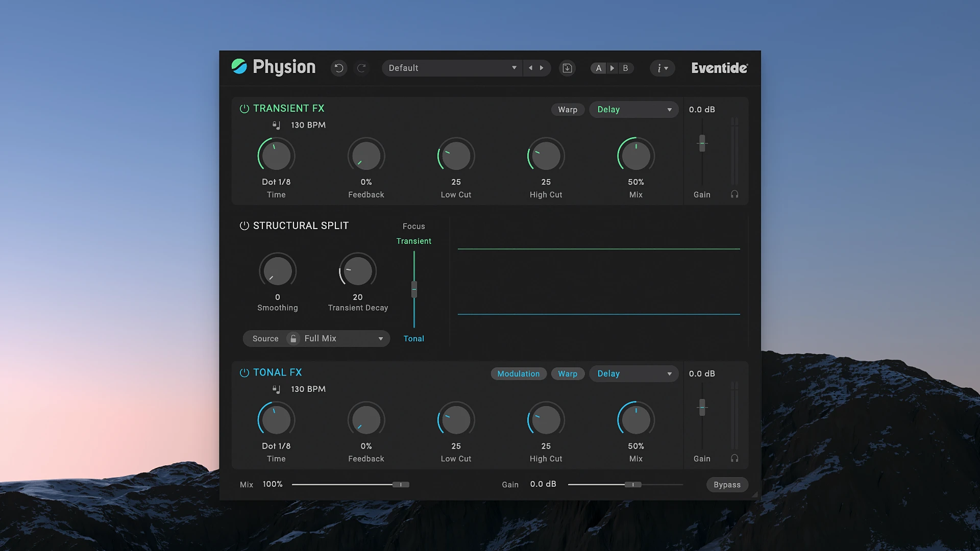Viewport: 980px width, 551px height.
Task: Click the headphone solo icon in Tonal FX section
Action: coord(734,458)
